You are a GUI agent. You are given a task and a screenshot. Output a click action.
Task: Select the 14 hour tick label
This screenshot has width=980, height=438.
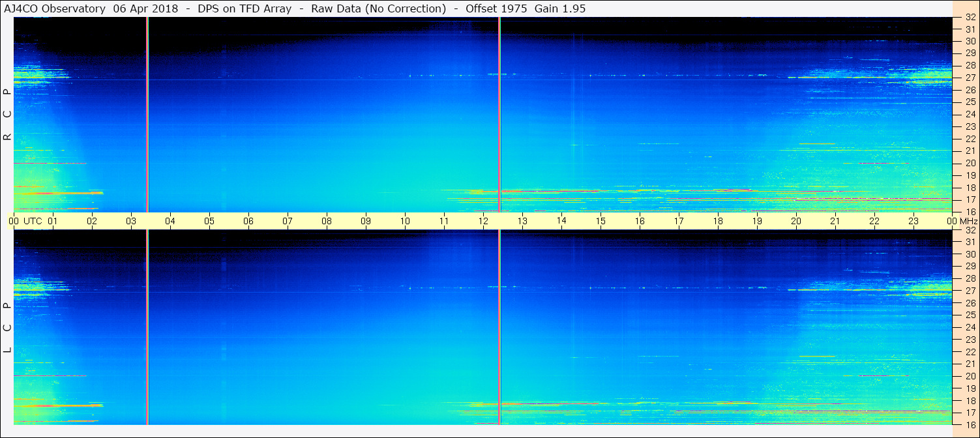(561, 220)
